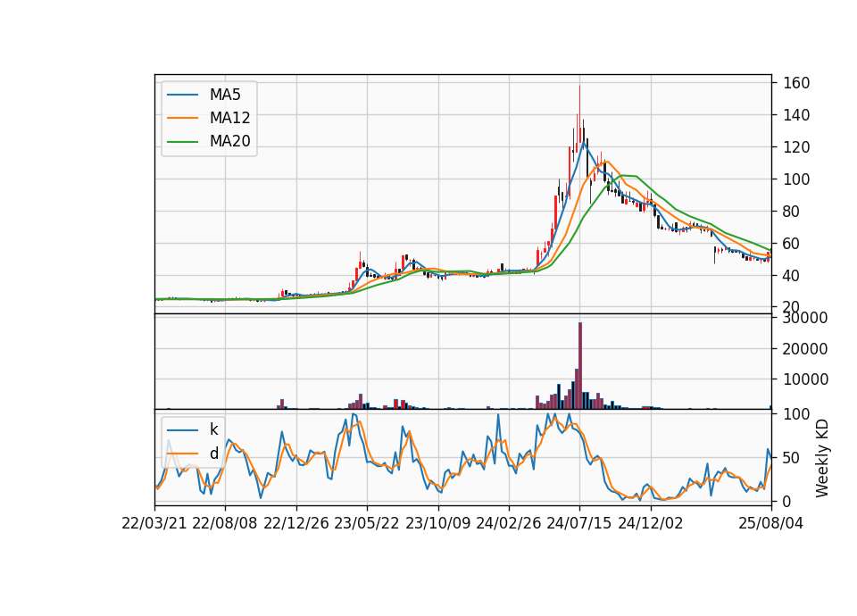Click the 140 price axis label
Viewport: 857px width, 616px height.
pyautogui.click(x=796, y=115)
